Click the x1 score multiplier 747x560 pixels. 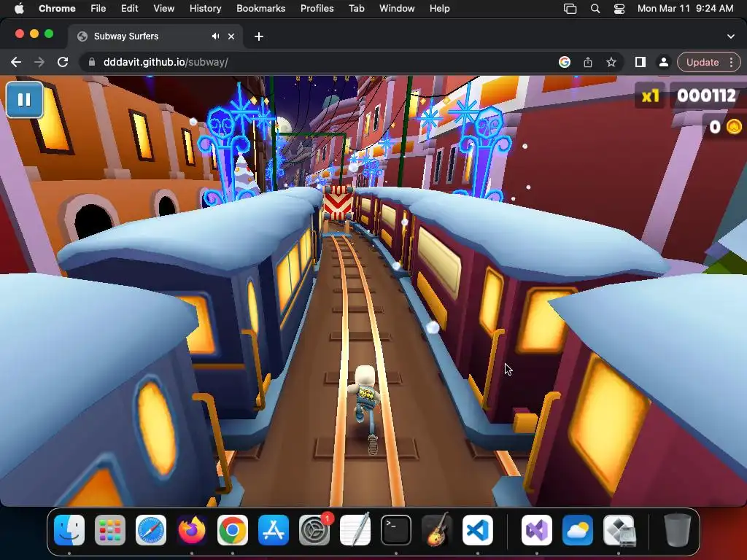[650, 96]
